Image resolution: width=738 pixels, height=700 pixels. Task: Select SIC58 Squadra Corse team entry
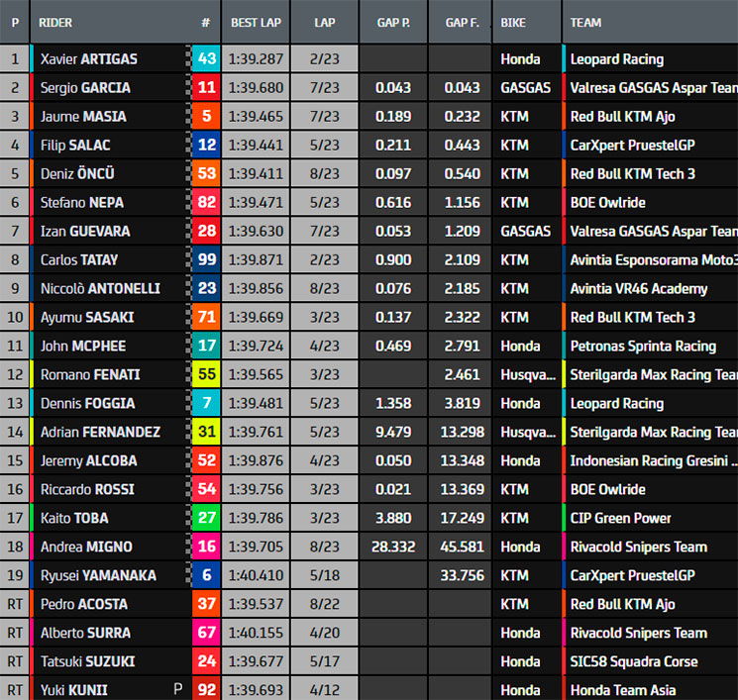(x=634, y=662)
